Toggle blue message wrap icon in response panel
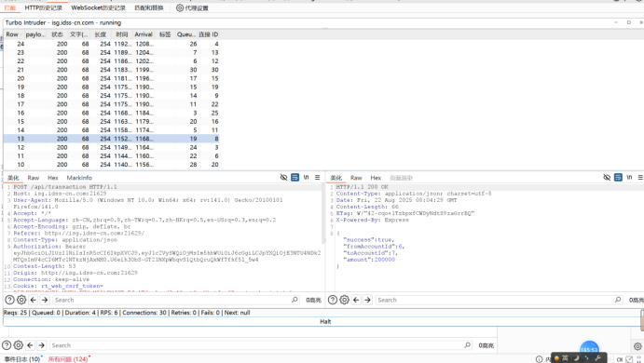The width and height of the screenshot is (644, 363). pos(618,177)
